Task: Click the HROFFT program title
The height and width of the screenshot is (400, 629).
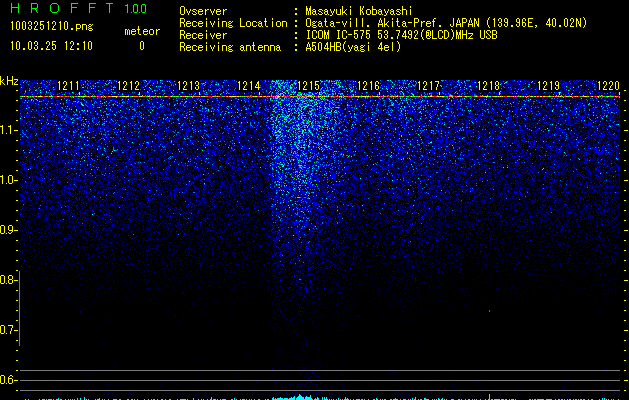Action: click(x=62, y=8)
